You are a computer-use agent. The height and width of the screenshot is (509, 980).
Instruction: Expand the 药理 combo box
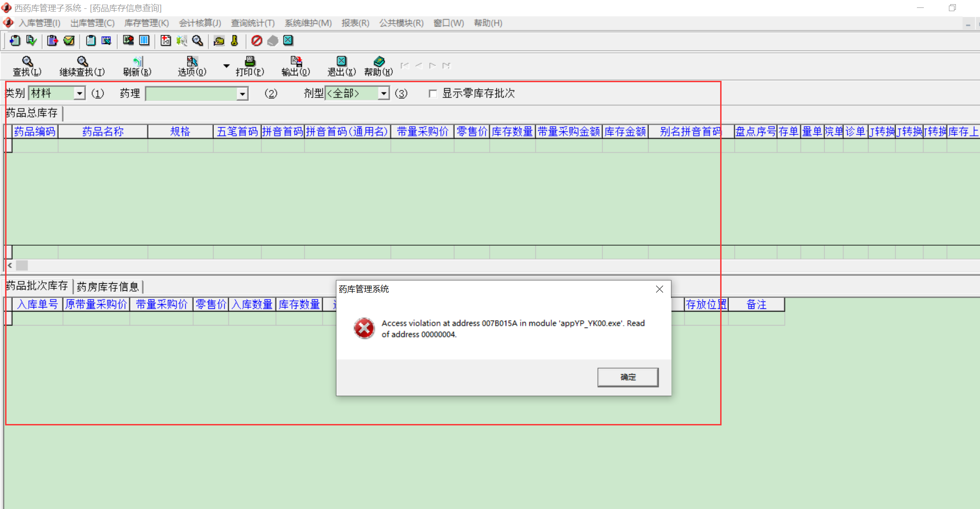click(242, 94)
